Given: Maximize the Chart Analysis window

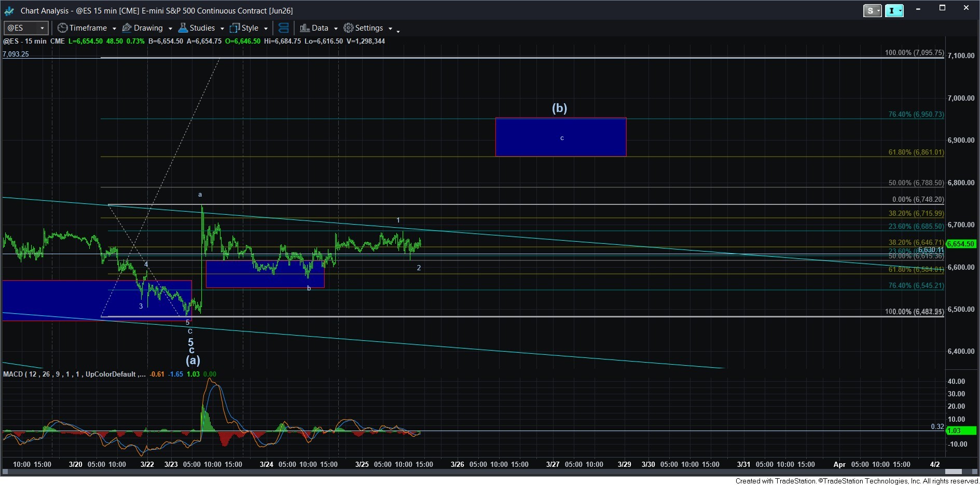Looking at the screenshot, I should 942,8.
